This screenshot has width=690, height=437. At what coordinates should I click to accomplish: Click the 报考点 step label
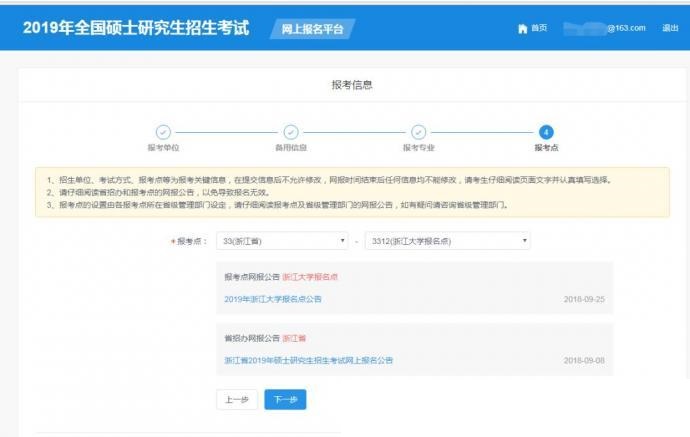click(x=546, y=148)
